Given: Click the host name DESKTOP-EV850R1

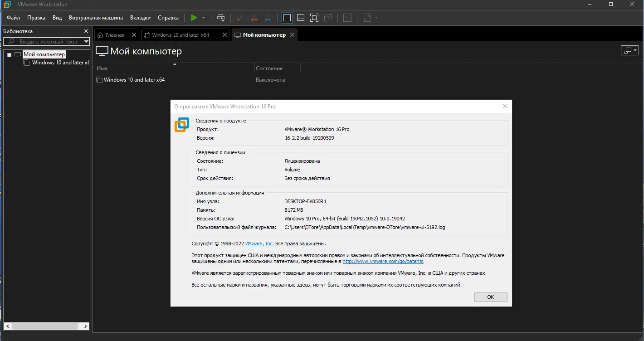Looking at the screenshot, I should point(306,201).
